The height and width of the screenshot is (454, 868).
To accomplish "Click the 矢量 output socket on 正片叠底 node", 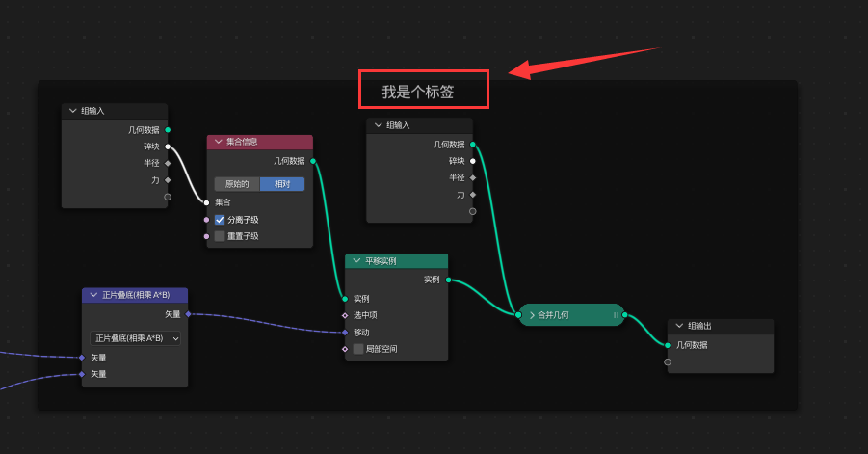I will 188,314.
